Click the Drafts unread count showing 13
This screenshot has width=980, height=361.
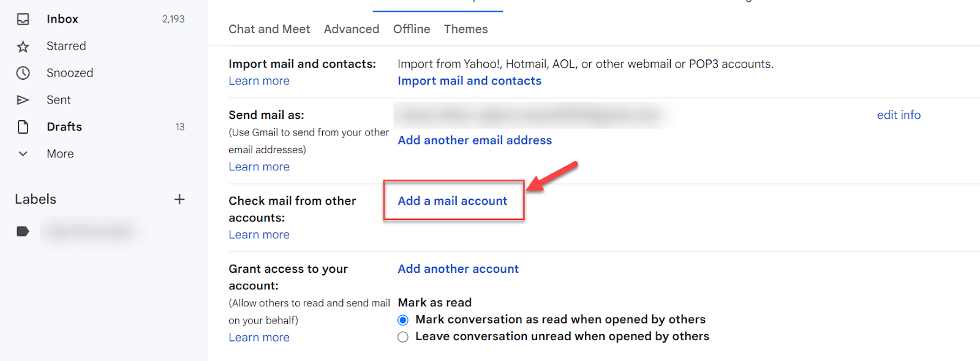point(179,126)
